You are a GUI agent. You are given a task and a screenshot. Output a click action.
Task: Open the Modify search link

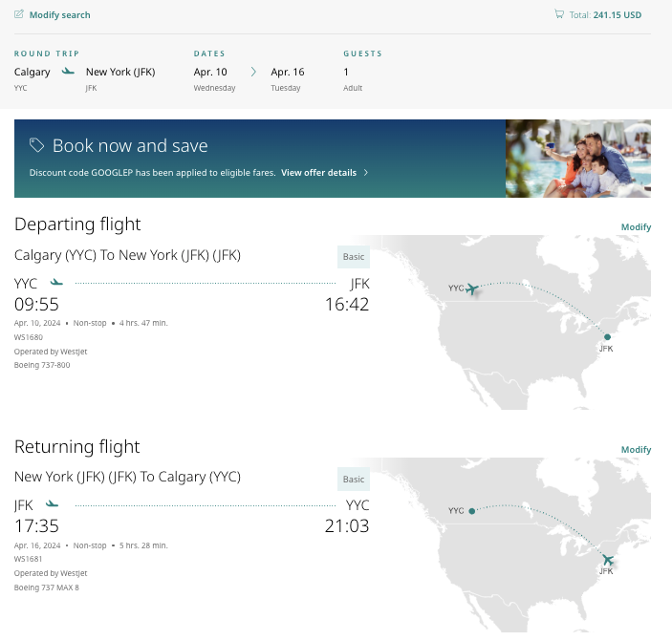[59, 15]
